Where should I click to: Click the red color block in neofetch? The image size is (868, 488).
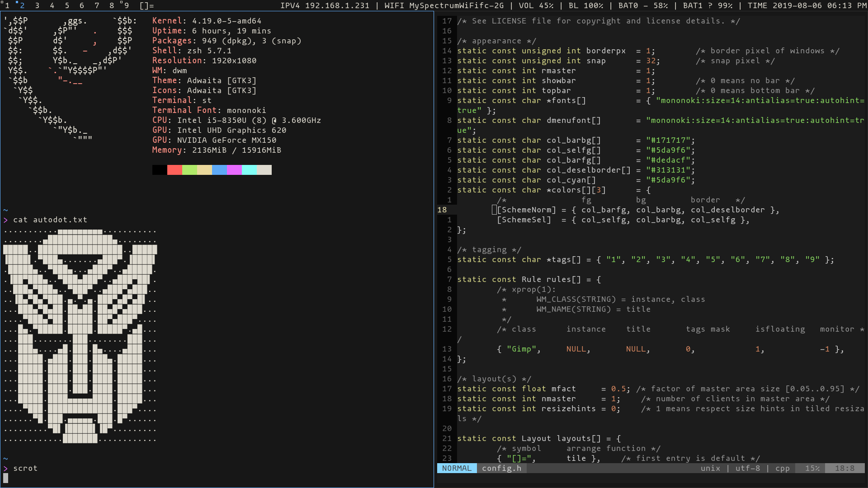click(175, 170)
